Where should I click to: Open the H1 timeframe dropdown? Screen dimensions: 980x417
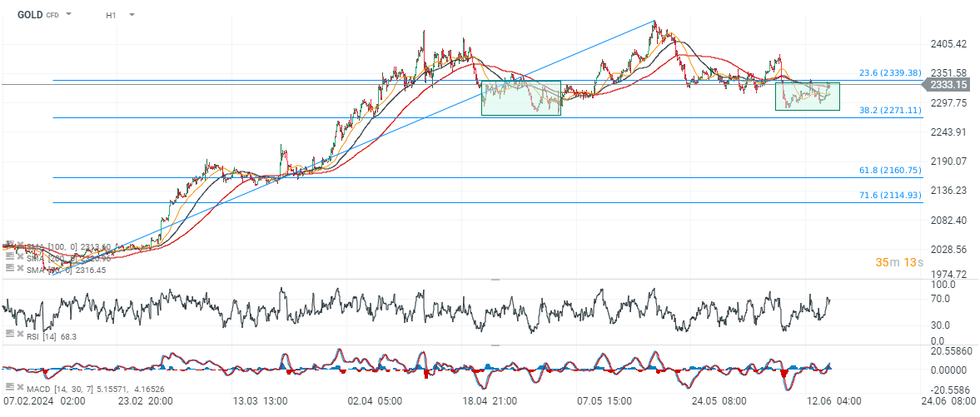click(x=132, y=14)
